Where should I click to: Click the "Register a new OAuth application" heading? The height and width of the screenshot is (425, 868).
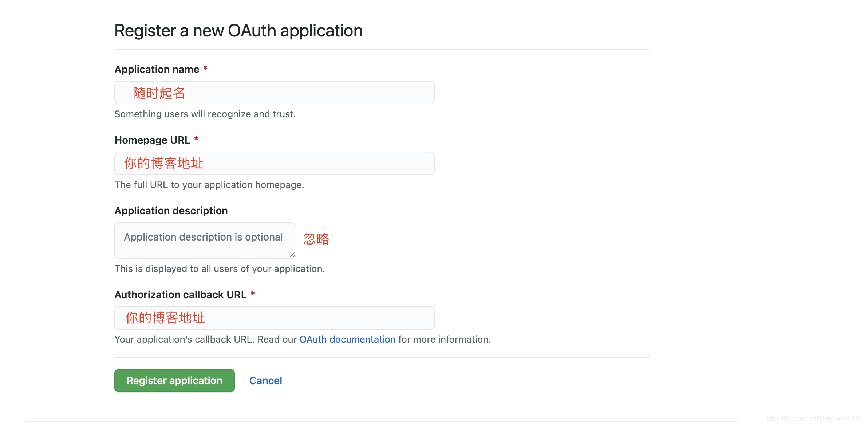point(238,31)
